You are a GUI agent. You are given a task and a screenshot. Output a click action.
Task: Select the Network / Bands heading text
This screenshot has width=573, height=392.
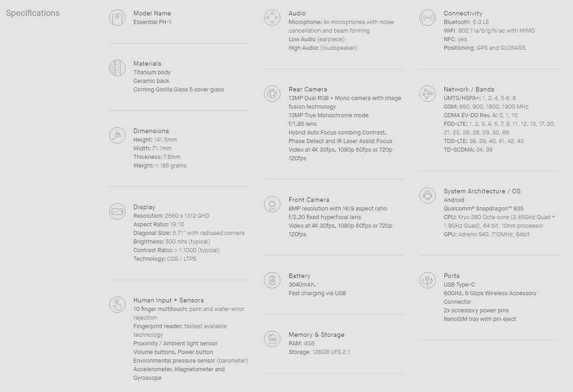469,89
